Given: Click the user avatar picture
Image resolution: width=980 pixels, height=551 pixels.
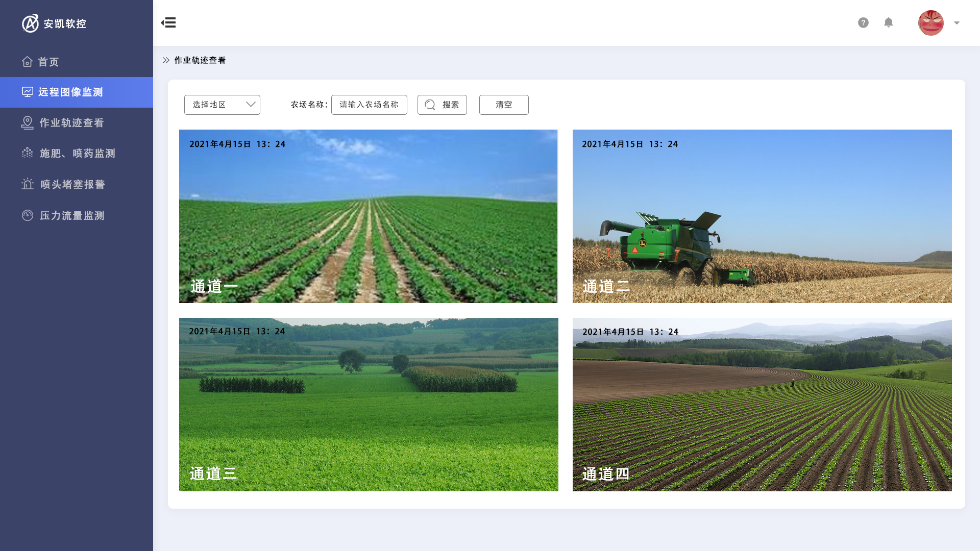Looking at the screenshot, I should click(930, 23).
